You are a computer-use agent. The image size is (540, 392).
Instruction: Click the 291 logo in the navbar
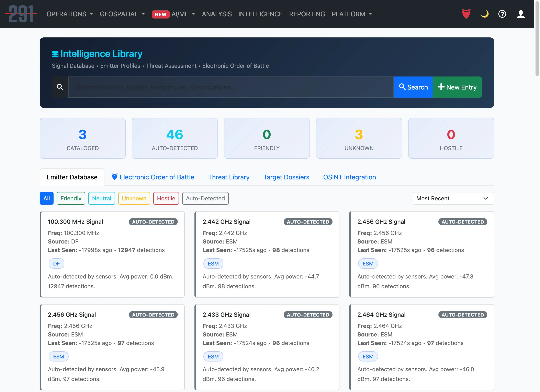(x=21, y=14)
